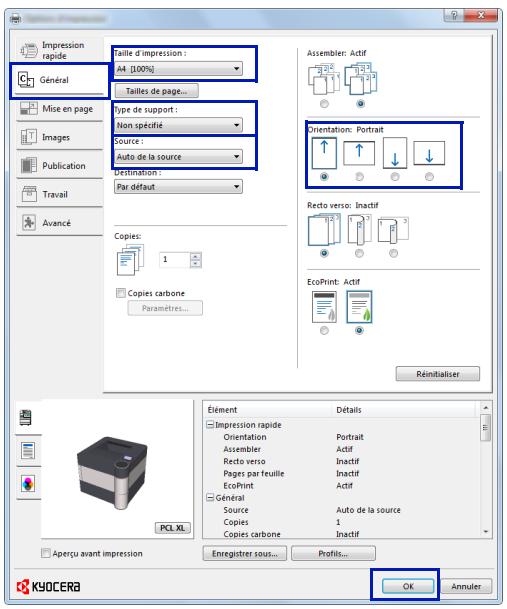
Task: Collapse the Général tree group
Action: (210, 498)
